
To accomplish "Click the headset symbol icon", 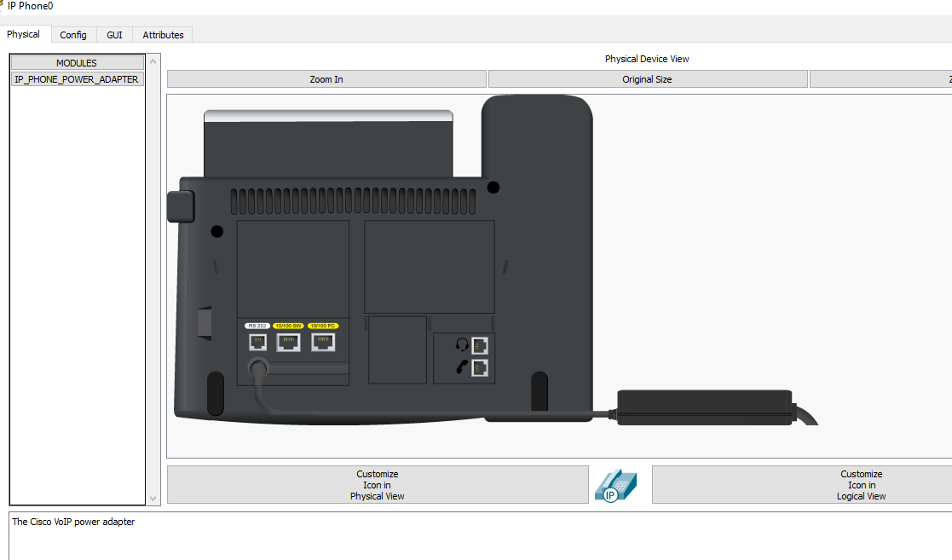I will 463,345.
